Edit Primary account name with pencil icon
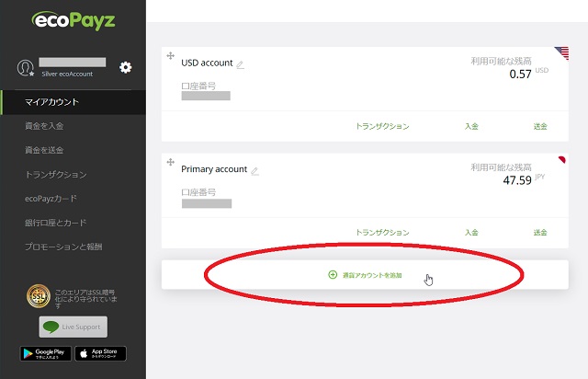Image resolution: width=588 pixels, height=379 pixels. tap(254, 170)
